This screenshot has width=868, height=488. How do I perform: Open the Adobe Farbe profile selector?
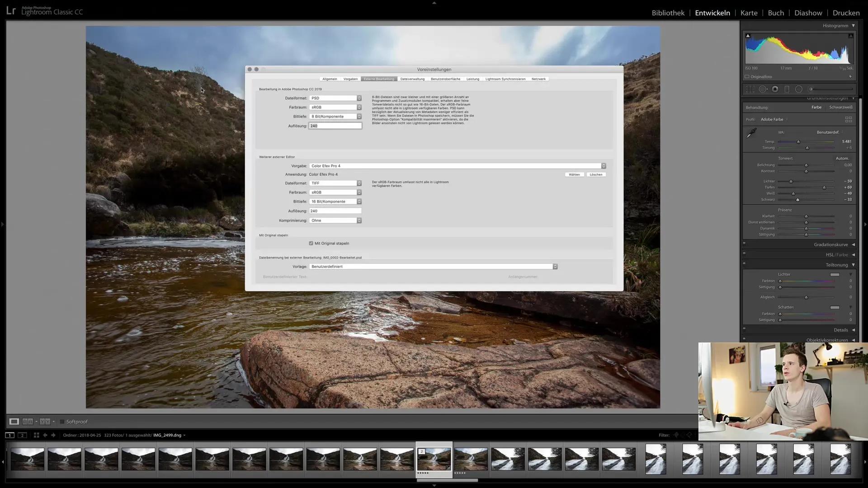774,119
